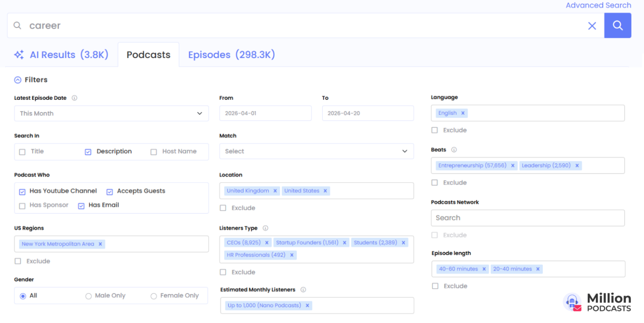Uncheck the Has Youtube Channel checkbox

[x=22, y=192]
